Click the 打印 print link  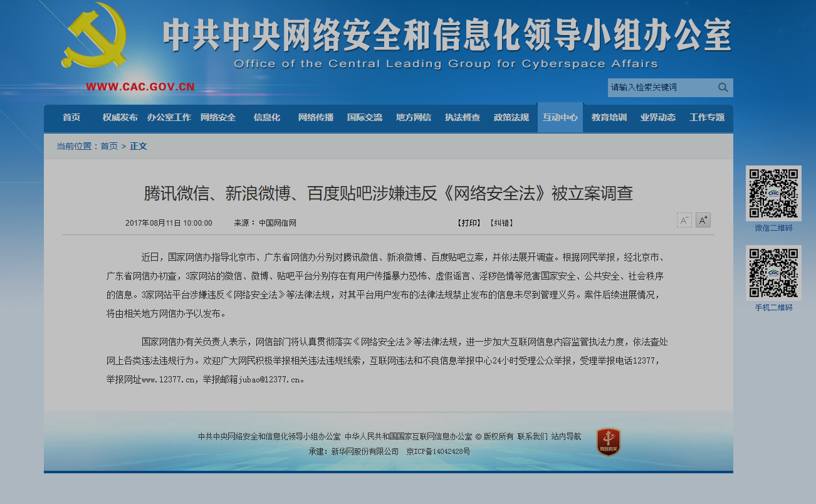[x=469, y=223]
